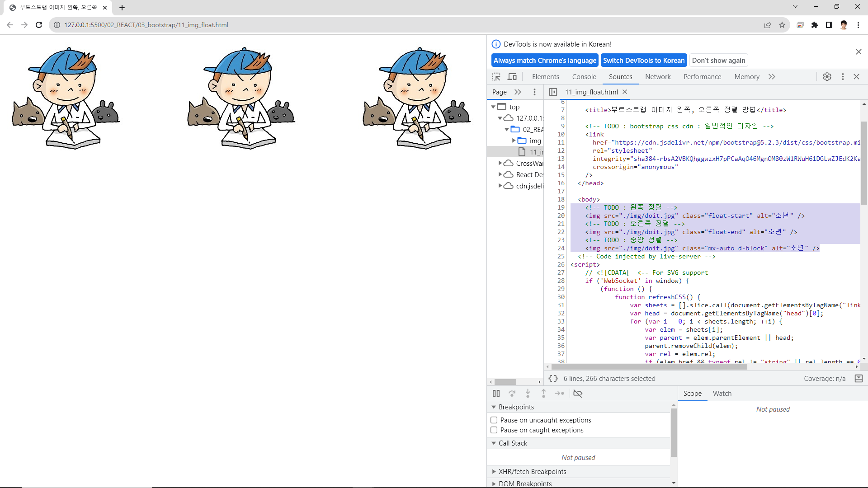Expand the img folder in tree

pyautogui.click(x=514, y=141)
